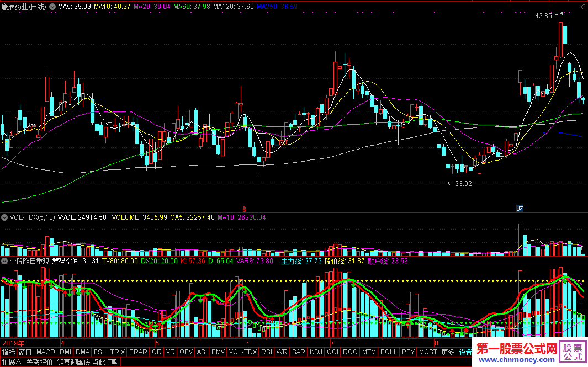This screenshot has height=367, width=588.
Task: Click the 财 finance marker icon
Action: tap(520, 209)
